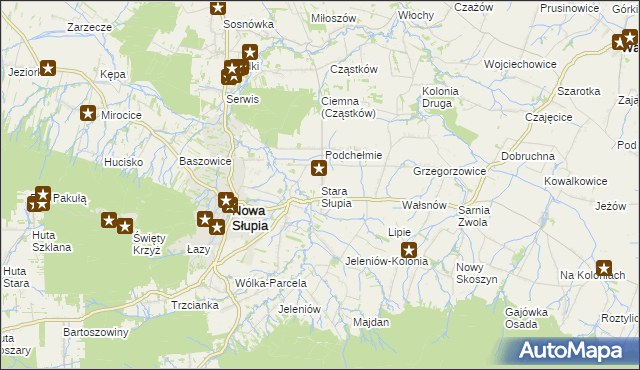
Task: Click the Sarnia Zwola label
Action: pyautogui.click(x=473, y=216)
